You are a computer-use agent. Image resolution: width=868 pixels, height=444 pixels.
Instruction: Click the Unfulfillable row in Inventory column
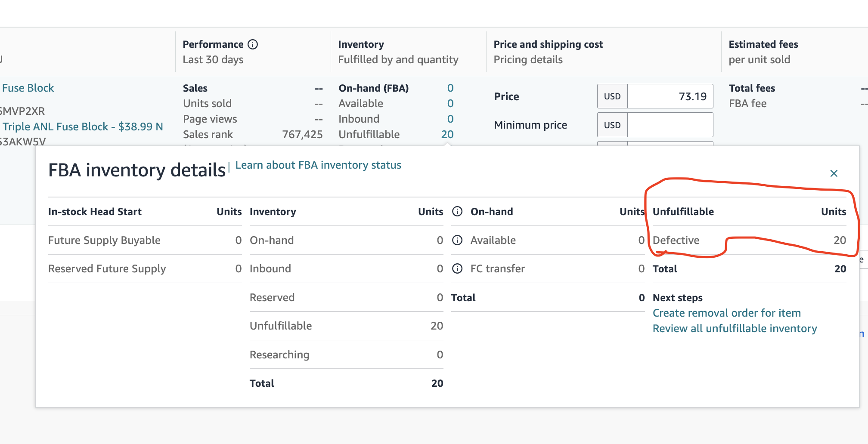pyautogui.click(x=346, y=326)
